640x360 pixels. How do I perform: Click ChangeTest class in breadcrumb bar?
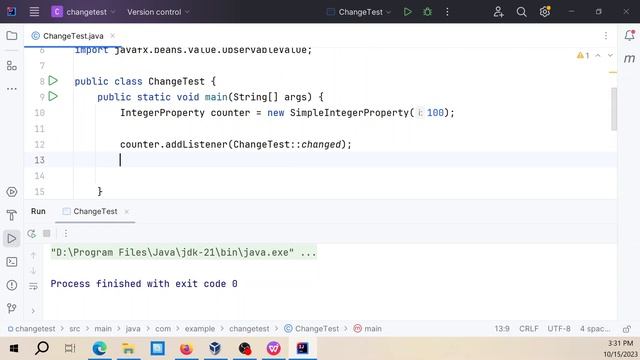[x=311, y=329]
